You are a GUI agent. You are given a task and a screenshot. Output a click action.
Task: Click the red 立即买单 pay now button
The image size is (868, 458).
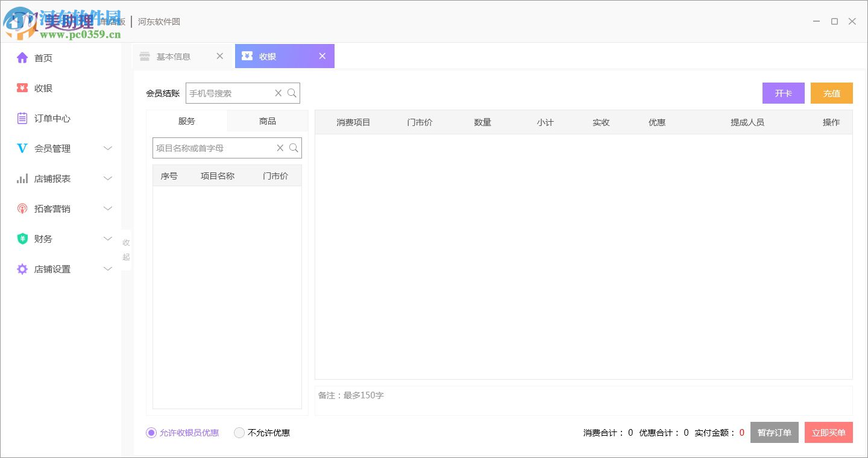point(828,432)
